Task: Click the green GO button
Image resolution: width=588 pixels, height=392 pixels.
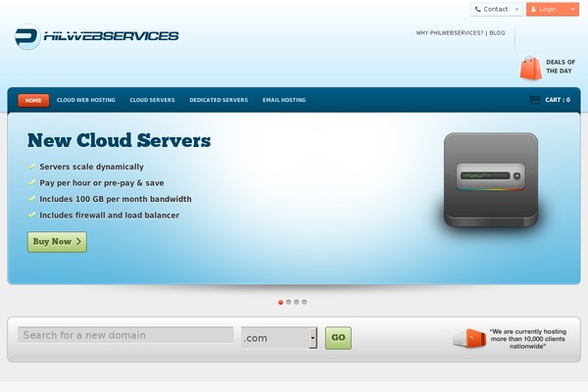Action: 338,338
